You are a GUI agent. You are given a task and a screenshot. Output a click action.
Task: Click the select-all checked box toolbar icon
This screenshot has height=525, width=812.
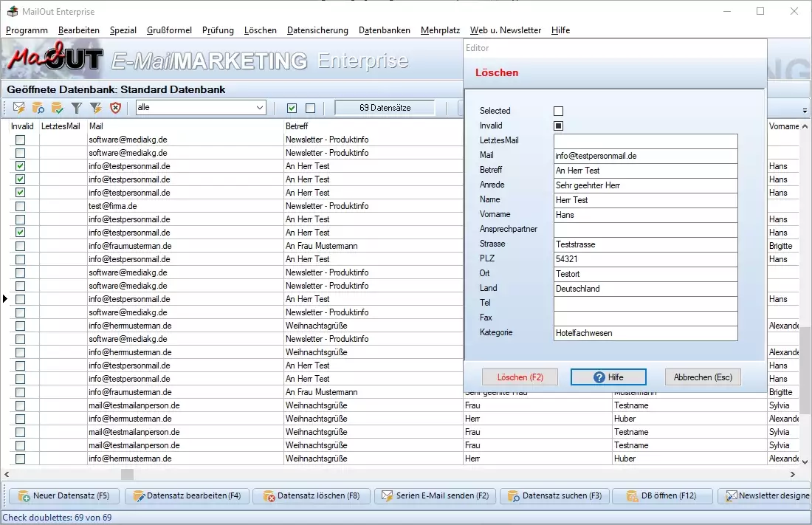tap(292, 108)
